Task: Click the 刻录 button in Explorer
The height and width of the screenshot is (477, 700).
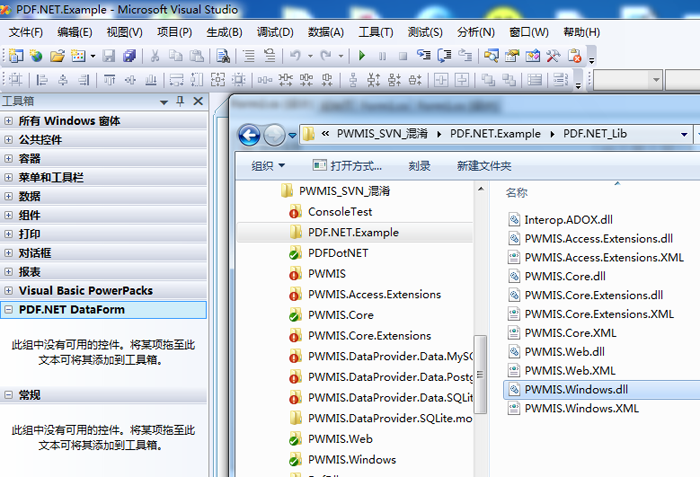Action: [x=420, y=166]
